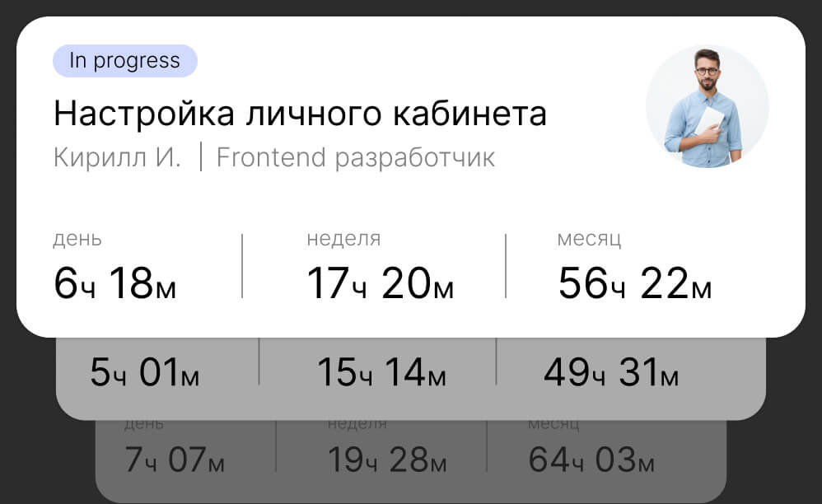Select the неделя label on top card
This screenshot has width=822, height=504.
click(344, 239)
